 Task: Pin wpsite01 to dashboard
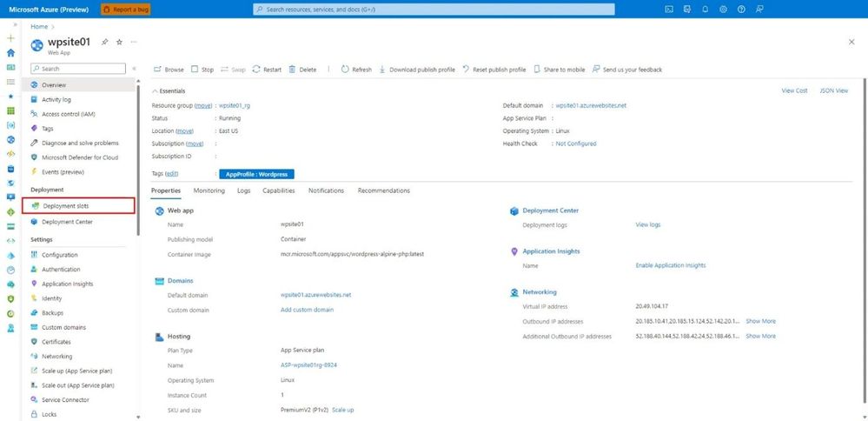point(104,42)
